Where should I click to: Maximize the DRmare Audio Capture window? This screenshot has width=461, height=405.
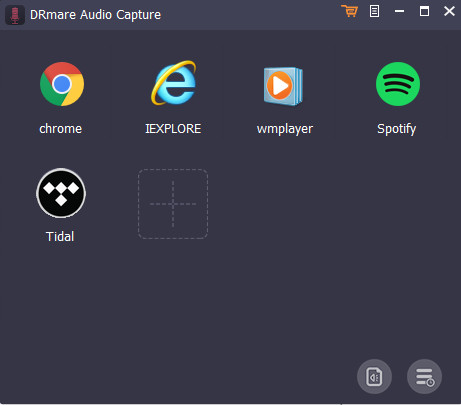pos(424,11)
